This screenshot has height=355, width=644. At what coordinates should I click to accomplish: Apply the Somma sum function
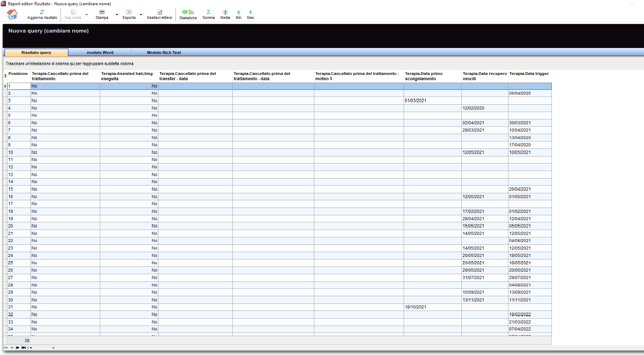click(x=208, y=14)
